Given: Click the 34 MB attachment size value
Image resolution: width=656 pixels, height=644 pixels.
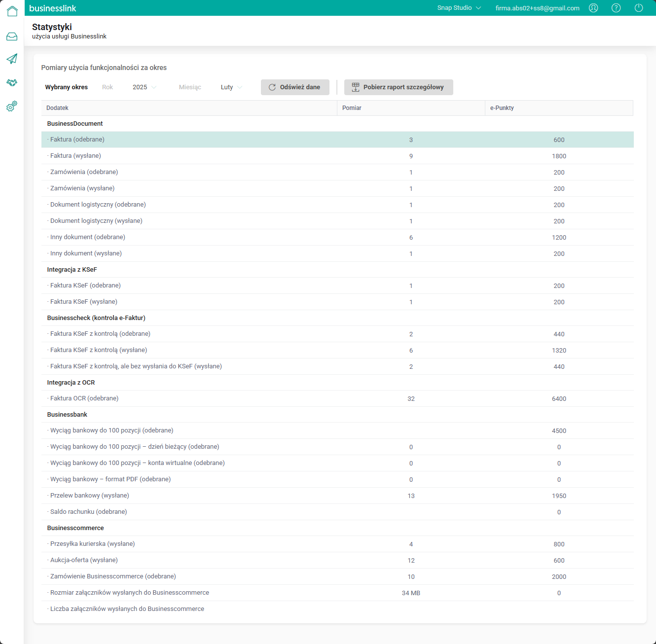Looking at the screenshot, I should point(411,593).
